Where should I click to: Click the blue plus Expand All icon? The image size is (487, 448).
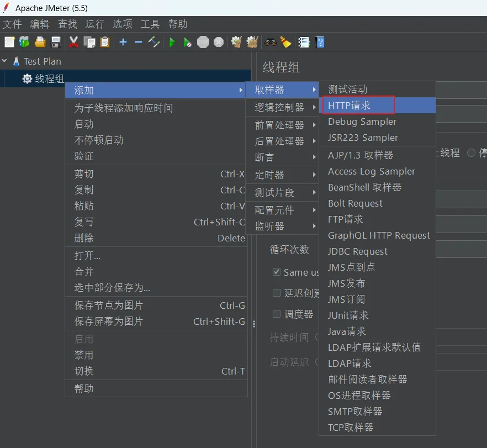click(x=123, y=42)
